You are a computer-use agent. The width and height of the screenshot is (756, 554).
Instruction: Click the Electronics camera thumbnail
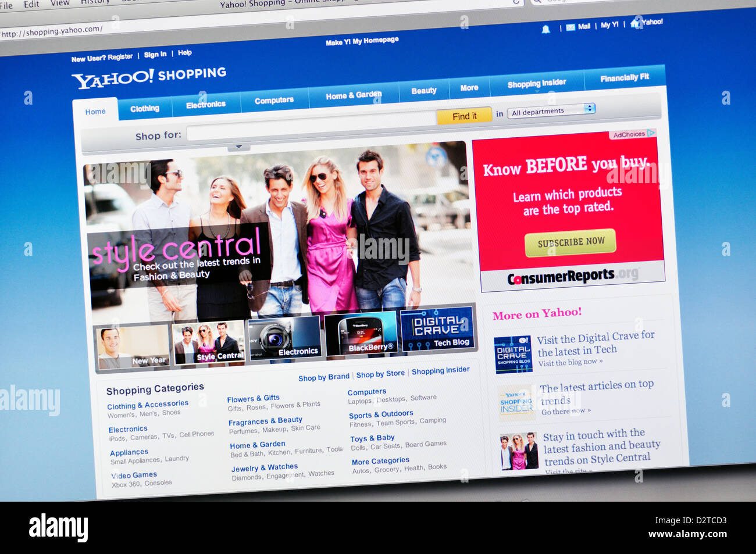(284, 338)
